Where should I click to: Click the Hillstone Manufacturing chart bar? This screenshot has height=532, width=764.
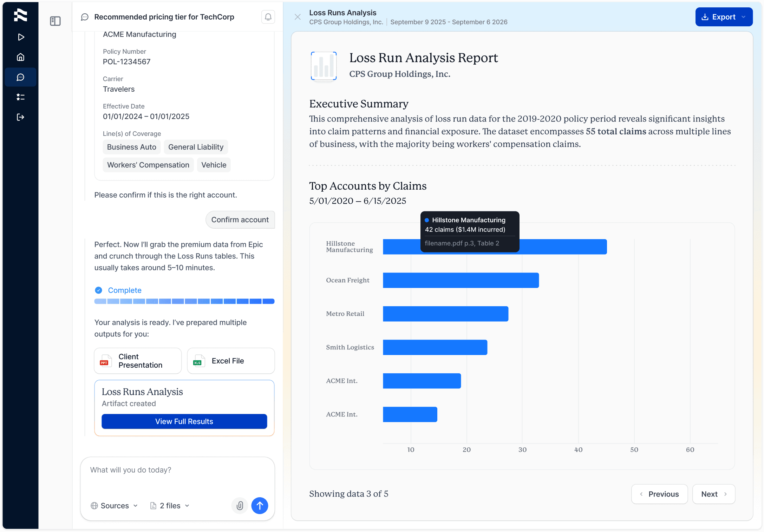coord(562,247)
